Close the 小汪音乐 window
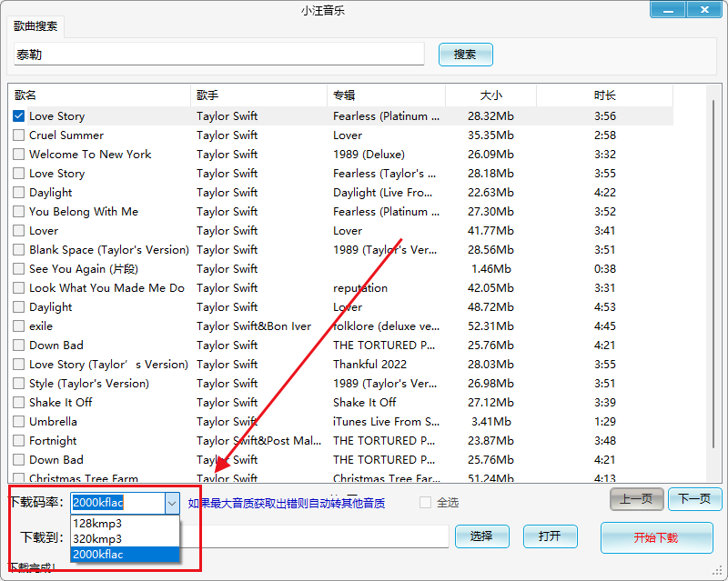728x581 pixels. click(704, 10)
